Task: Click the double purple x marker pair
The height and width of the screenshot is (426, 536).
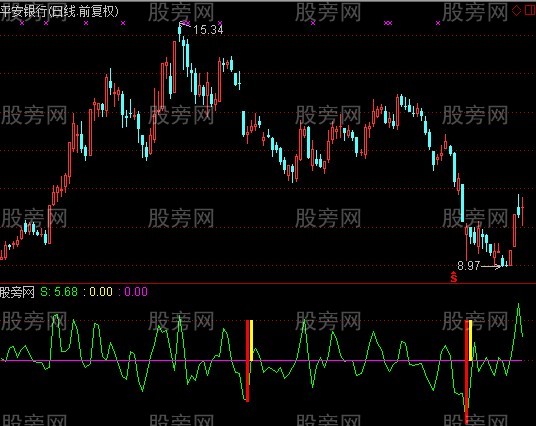Action: point(388,23)
